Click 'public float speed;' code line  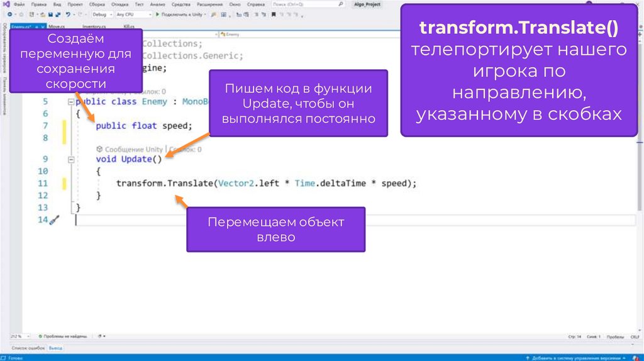(x=144, y=126)
